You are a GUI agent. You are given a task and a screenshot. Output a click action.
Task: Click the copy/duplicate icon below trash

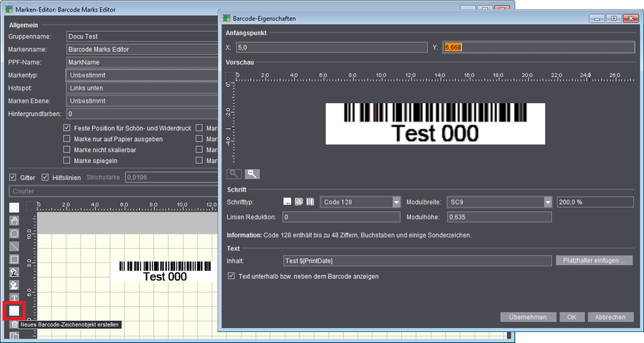click(x=14, y=336)
